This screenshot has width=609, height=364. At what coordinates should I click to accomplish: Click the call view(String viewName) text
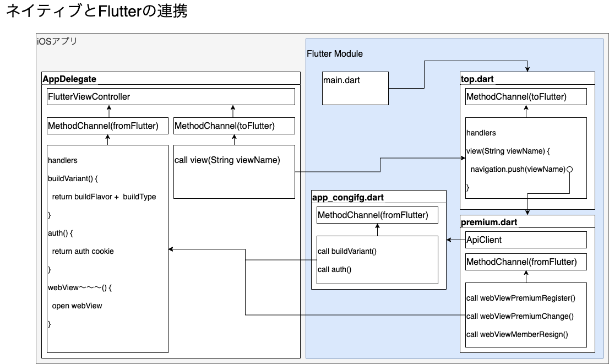(227, 160)
